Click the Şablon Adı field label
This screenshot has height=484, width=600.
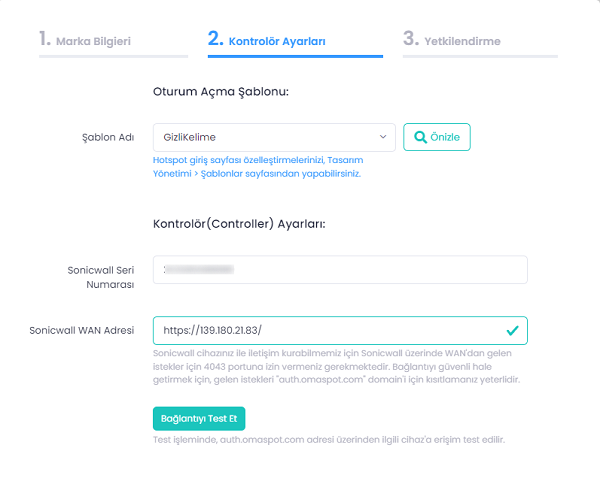[x=107, y=137]
